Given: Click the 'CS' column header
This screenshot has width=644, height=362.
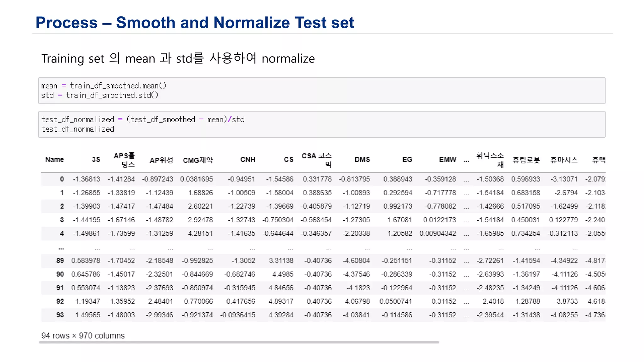Looking at the screenshot, I should pos(289,160).
